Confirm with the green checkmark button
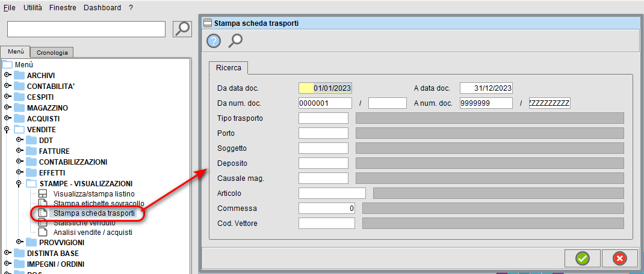This screenshot has width=644, height=274. click(582, 258)
